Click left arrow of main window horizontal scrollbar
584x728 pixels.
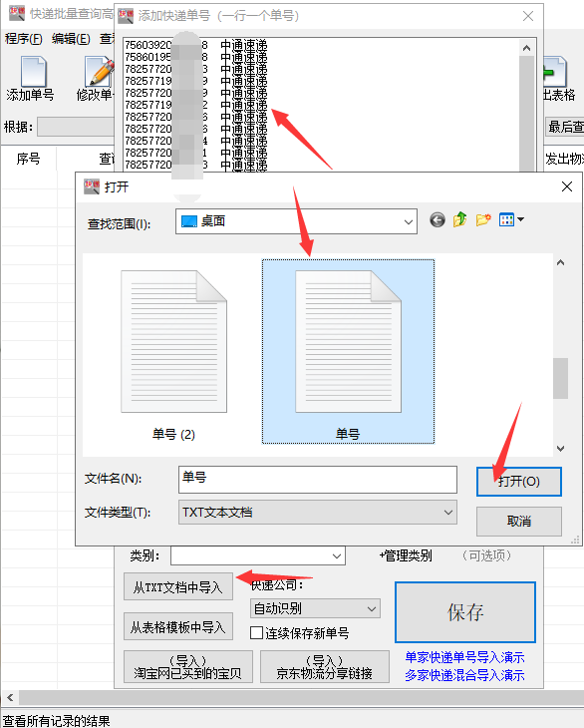10,697
